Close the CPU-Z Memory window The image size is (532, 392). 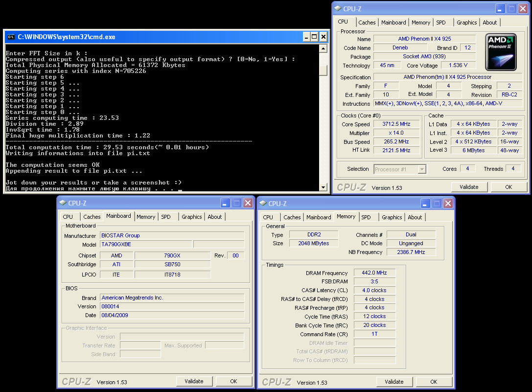tap(448, 203)
